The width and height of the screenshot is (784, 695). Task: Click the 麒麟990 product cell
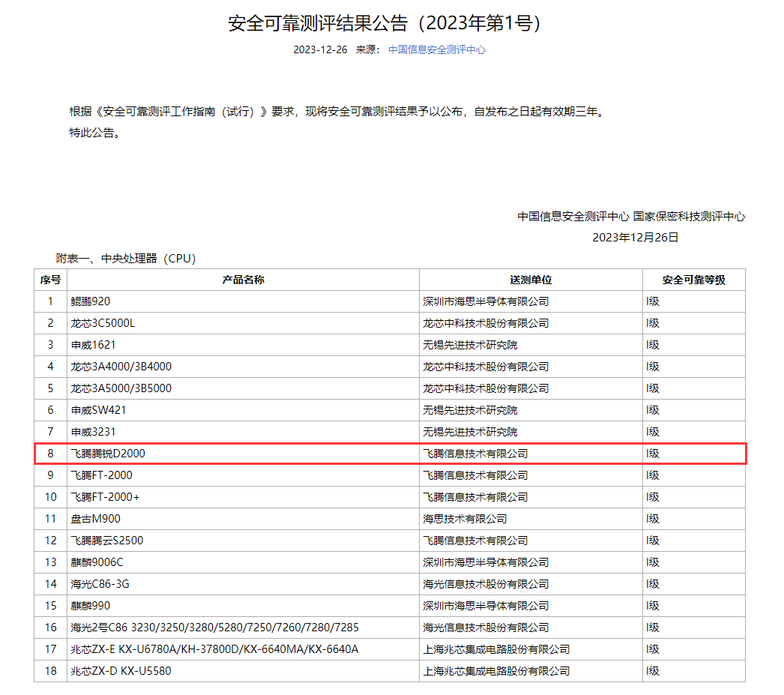(x=90, y=606)
